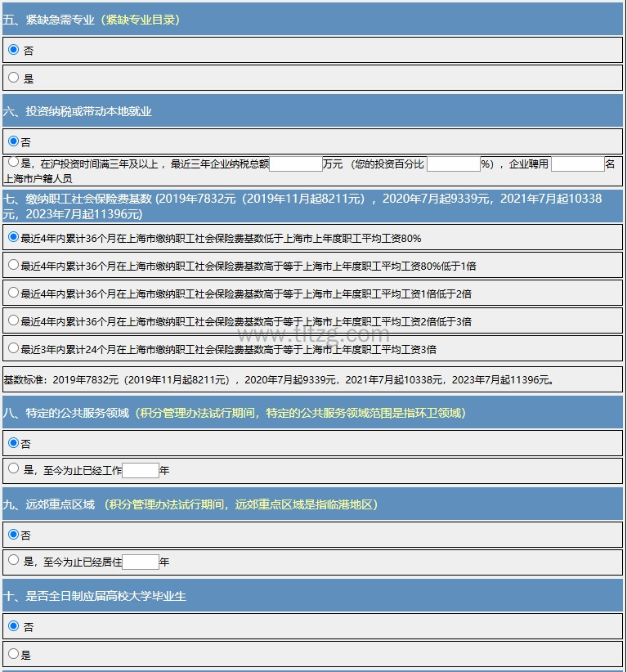Select 是 under 紧缺急需专业
Image resolution: width=627 pixels, height=672 pixels.
pos(13,78)
